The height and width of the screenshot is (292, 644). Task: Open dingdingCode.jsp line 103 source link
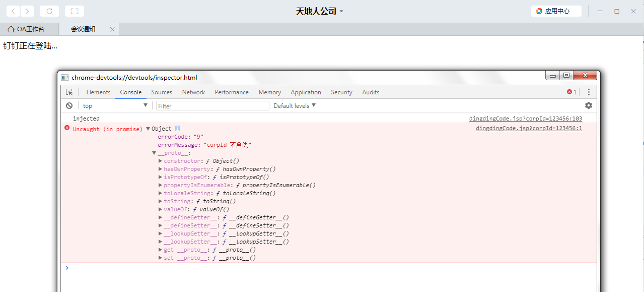525,119
